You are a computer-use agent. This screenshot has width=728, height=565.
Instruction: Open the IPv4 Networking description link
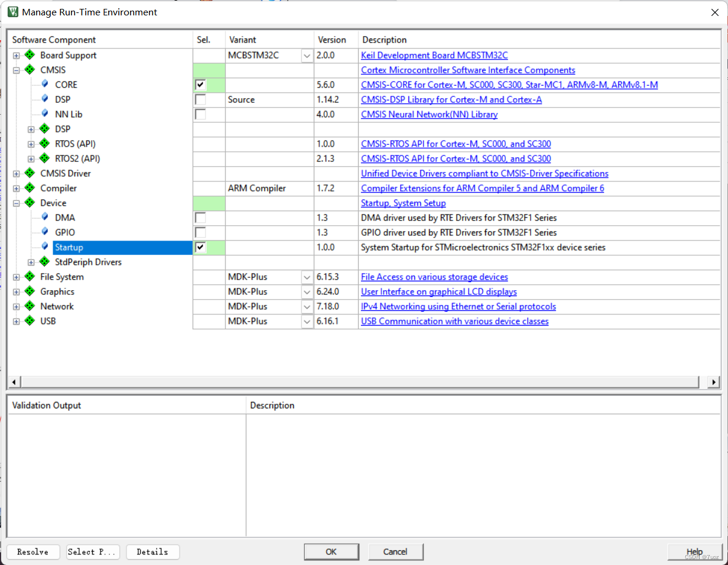click(x=459, y=307)
